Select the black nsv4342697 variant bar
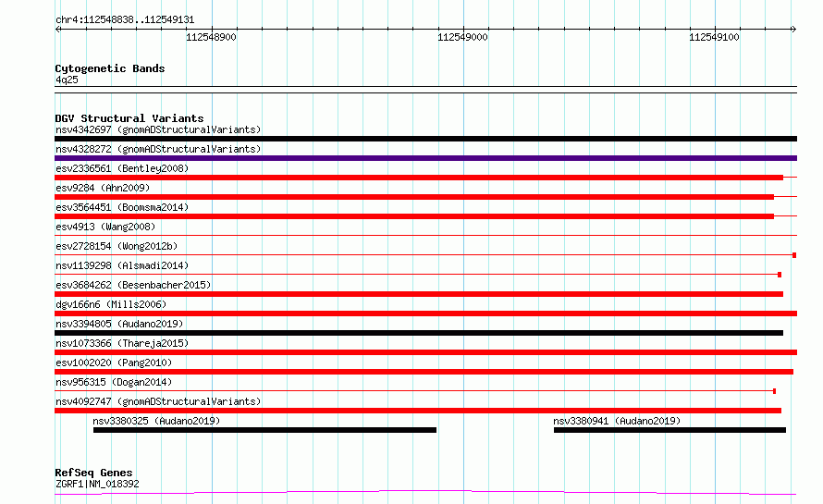This screenshot has width=823, height=504. coord(425,139)
